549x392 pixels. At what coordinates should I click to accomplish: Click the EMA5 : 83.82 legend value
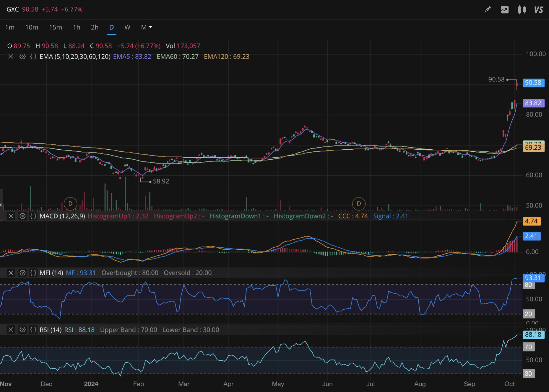pyautogui.click(x=132, y=56)
